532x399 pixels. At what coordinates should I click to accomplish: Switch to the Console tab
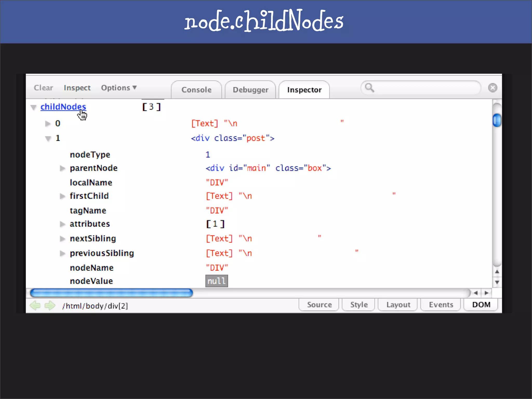(x=196, y=90)
